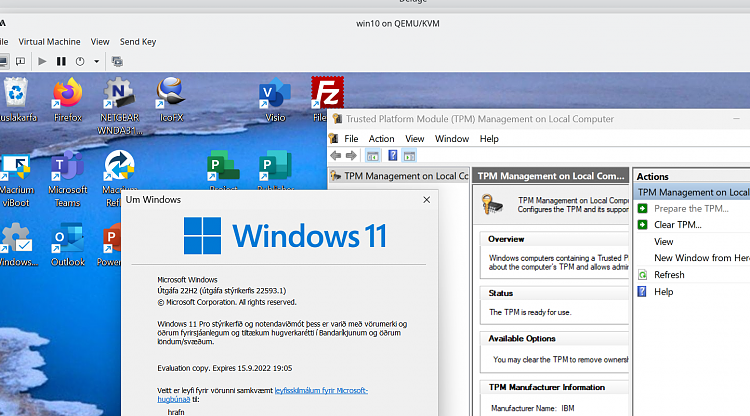Minimize the TPM Management window
The height and width of the screenshot is (416, 750).
point(736,119)
